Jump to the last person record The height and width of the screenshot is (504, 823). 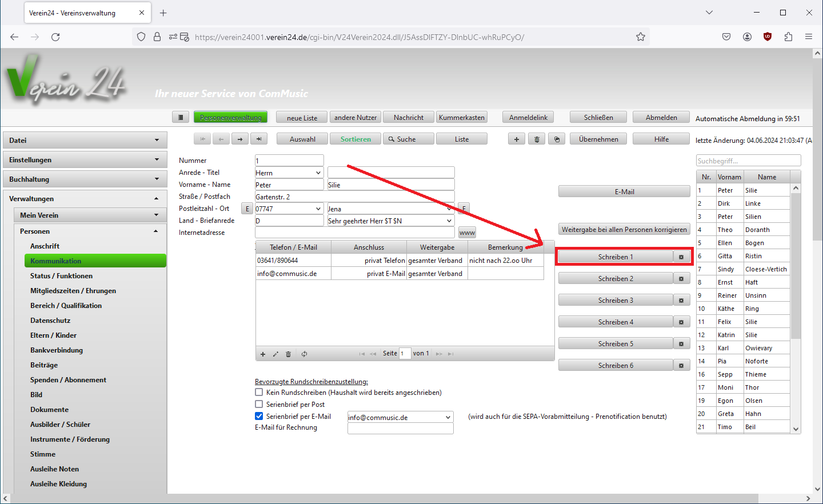point(259,139)
